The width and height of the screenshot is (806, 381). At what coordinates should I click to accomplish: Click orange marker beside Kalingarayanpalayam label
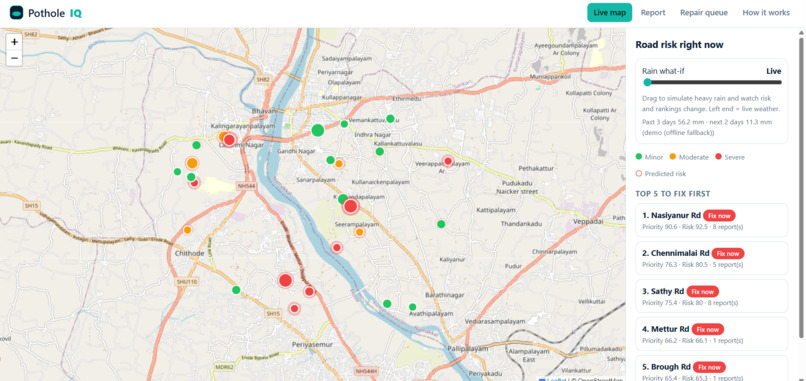click(223, 137)
